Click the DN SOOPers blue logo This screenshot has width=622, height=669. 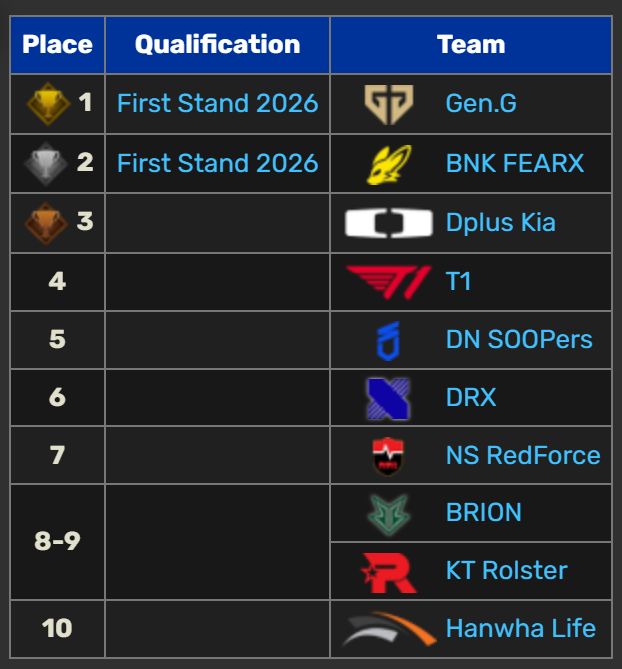pyautogui.click(x=388, y=339)
